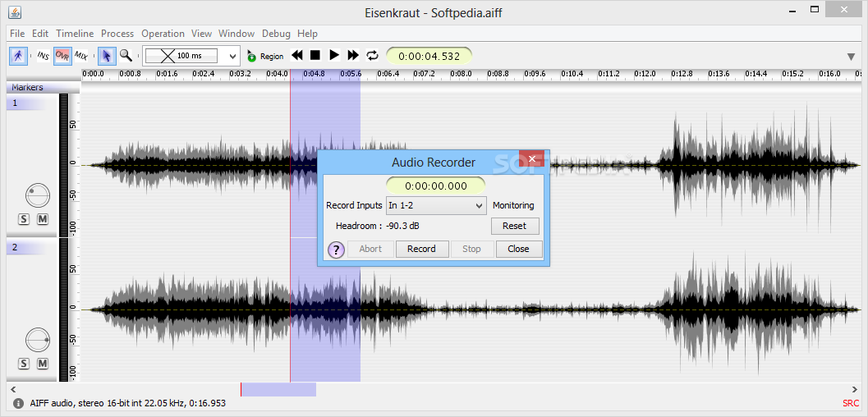Click the fast-forward transport button
The width and height of the screenshot is (868, 417).
click(353, 55)
